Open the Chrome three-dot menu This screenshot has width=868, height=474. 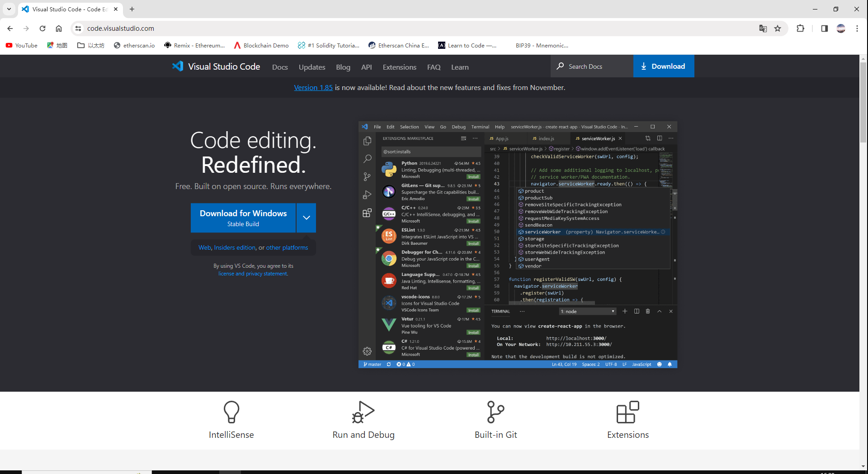coord(857,28)
